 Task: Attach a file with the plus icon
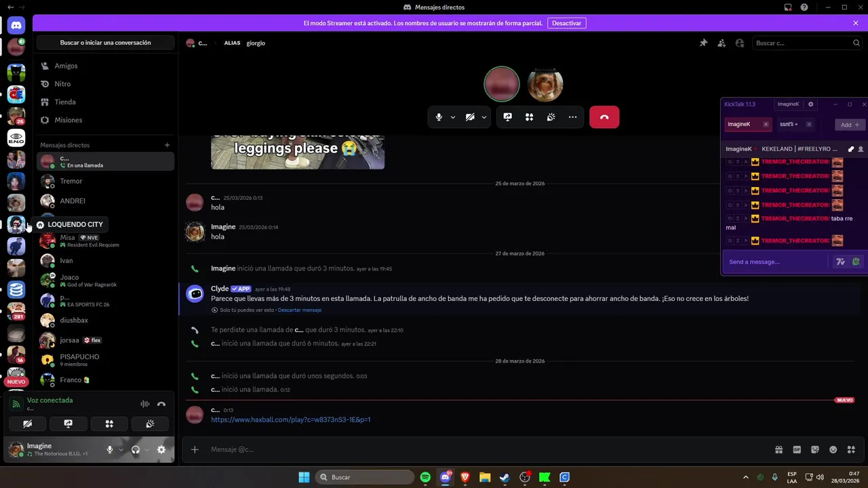click(195, 449)
